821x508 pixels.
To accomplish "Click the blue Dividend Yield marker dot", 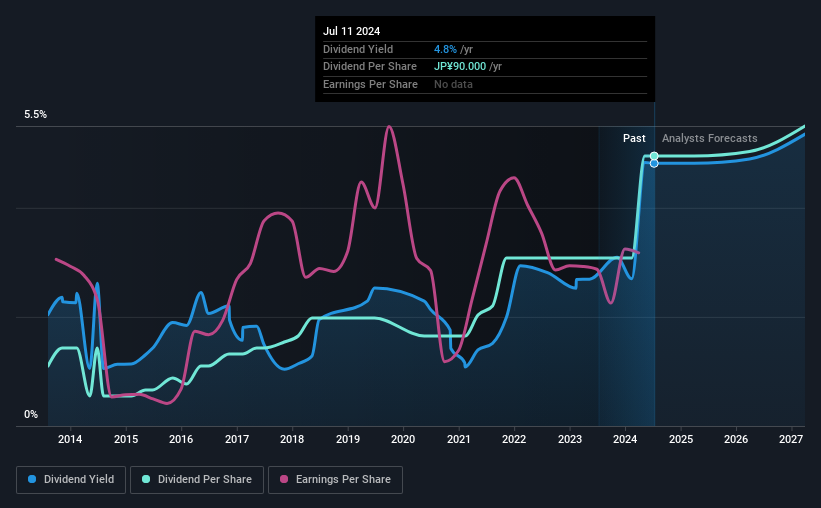I will (654, 163).
